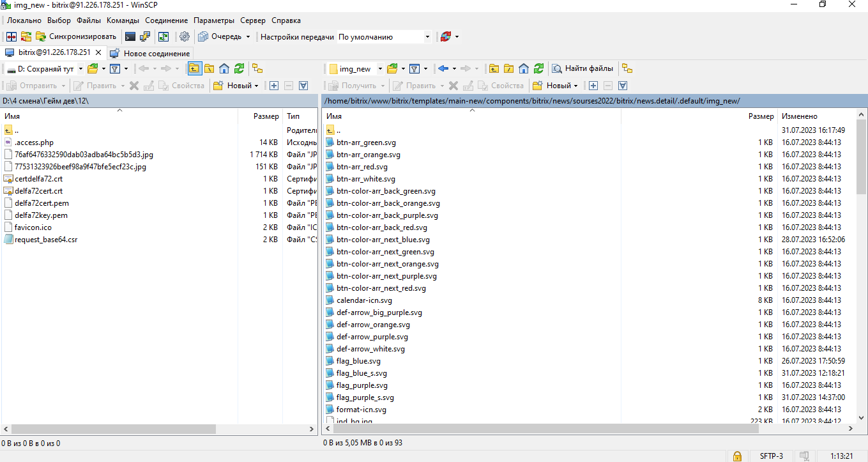Image resolution: width=868 pixels, height=462 pixels.
Task: Go back in remote directory history
Action: (x=443, y=68)
